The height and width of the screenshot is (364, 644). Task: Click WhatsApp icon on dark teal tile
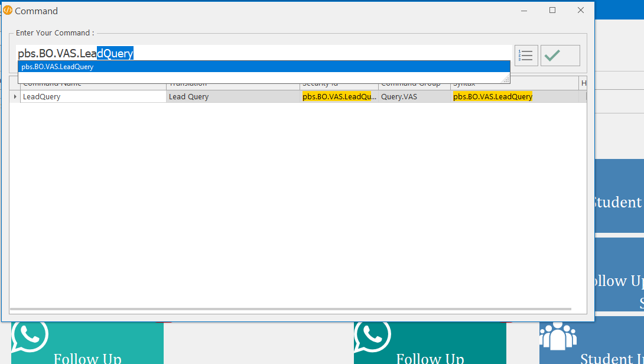(x=372, y=336)
